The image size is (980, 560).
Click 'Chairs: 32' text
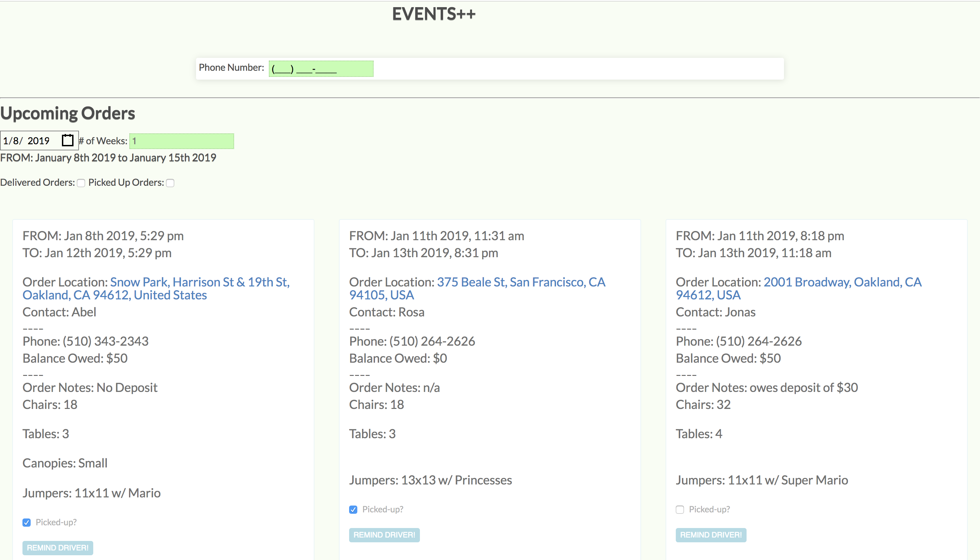(703, 405)
